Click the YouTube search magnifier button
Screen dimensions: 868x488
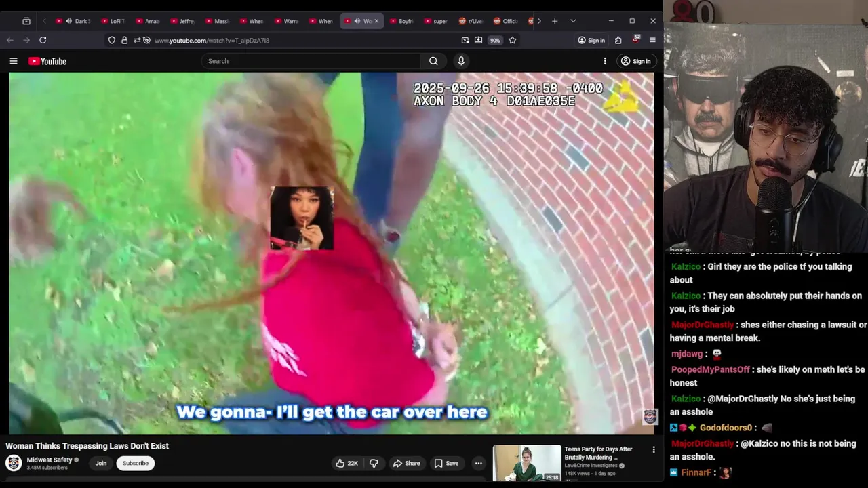[433, 61]
